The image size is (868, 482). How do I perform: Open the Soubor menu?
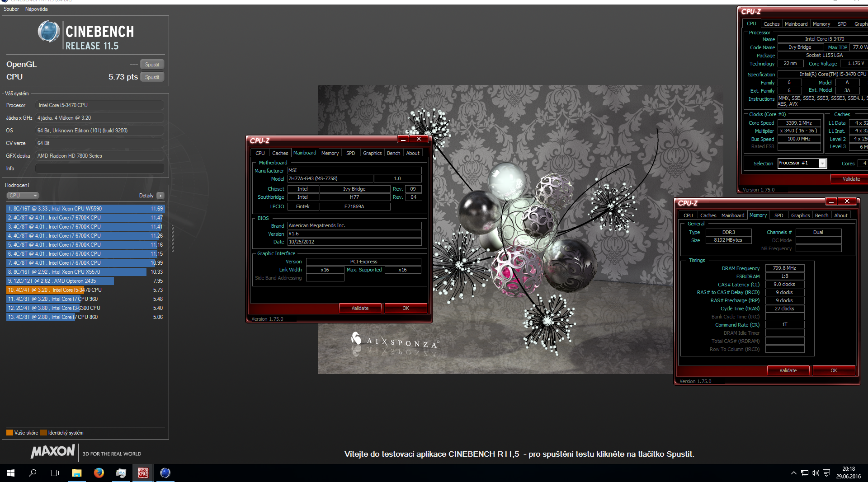point(11,9)
